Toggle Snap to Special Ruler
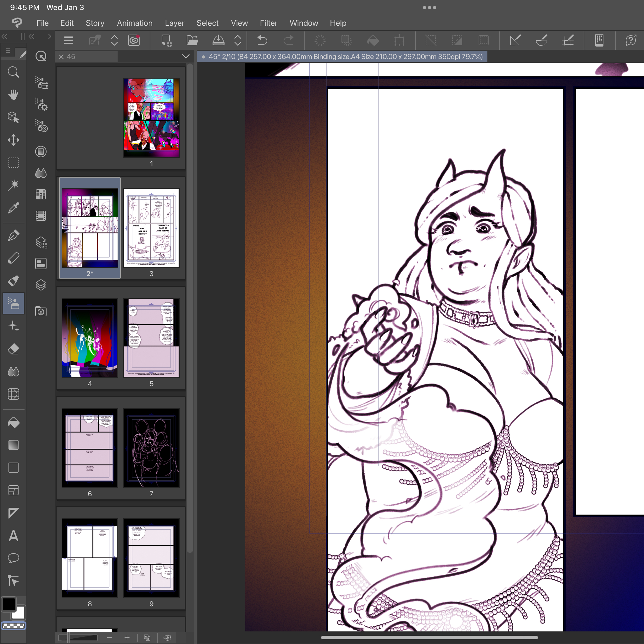The width and height of the screenshot is (644, 644). pos(541,40)
